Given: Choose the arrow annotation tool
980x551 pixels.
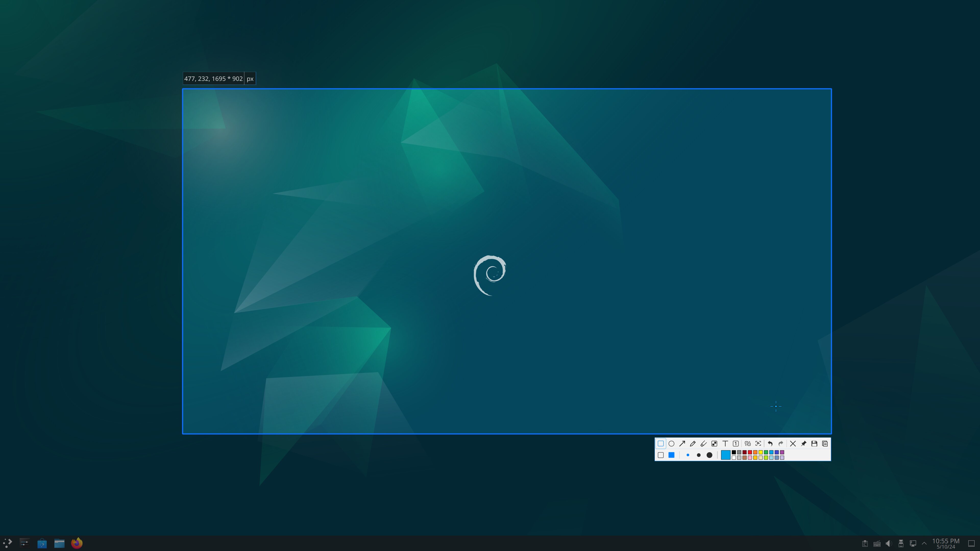Looking at the screenshot, I should click(682, 443).
